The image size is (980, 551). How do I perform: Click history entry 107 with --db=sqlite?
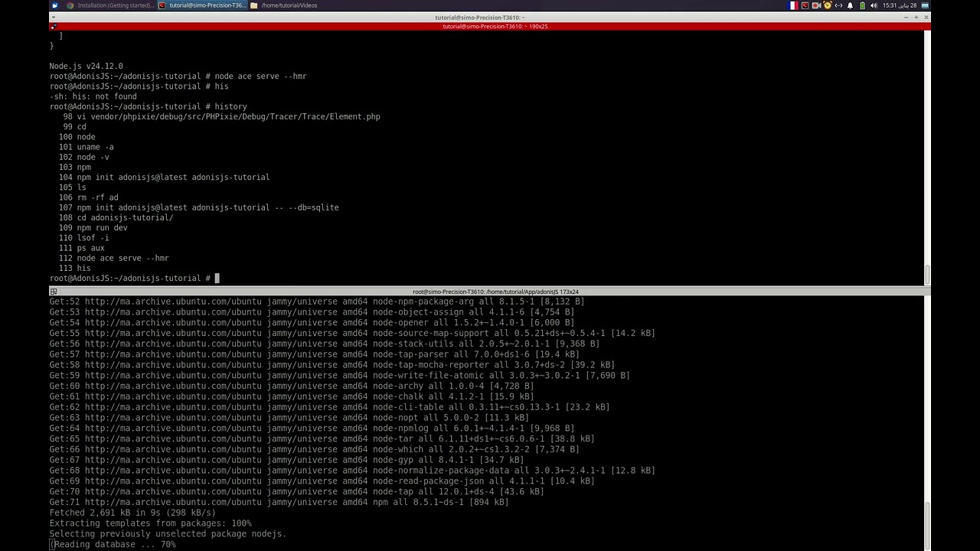pyautogui.click(x=198, y=207)
